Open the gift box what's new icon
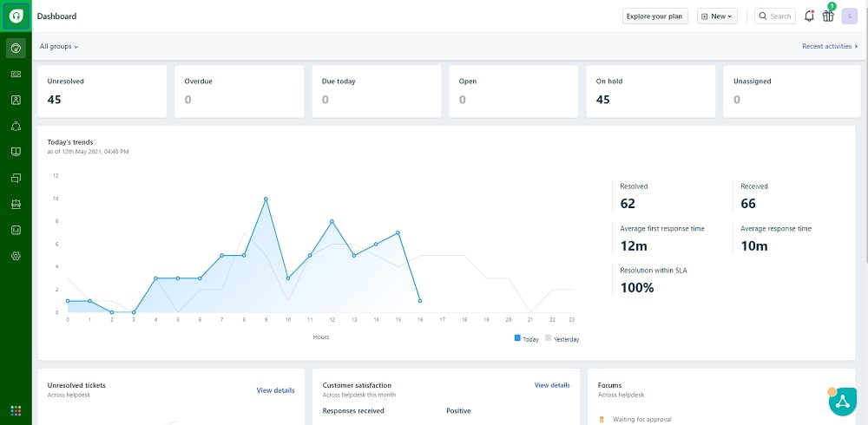 click(x=828, y=16)
